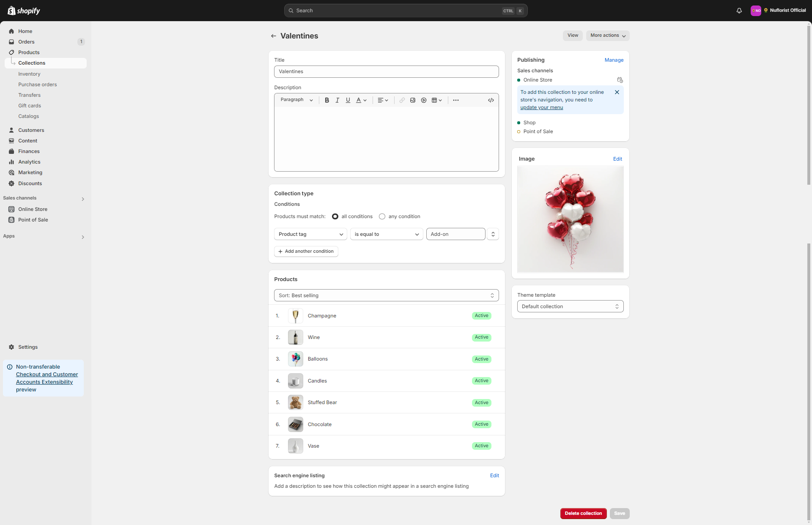Viewport: 812px width, 525px height.
Task: Open Discounts in the sidebar
Action: (30, 183)
